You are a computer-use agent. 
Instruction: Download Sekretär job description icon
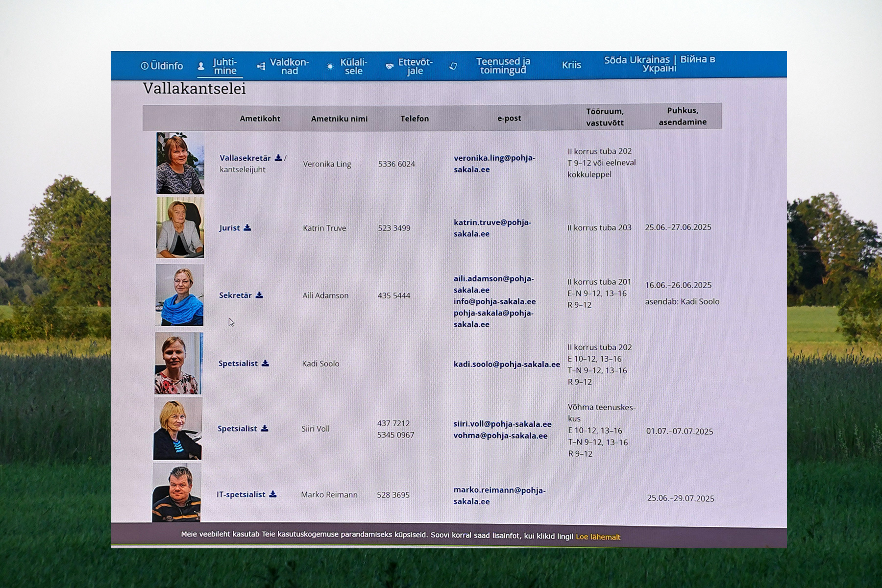pos(259,295)
